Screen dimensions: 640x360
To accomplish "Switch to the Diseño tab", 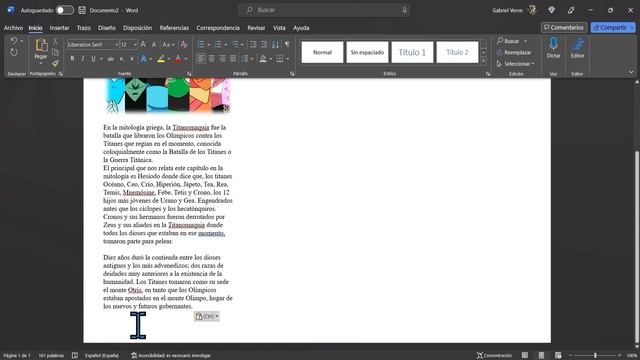I will 107,28.
